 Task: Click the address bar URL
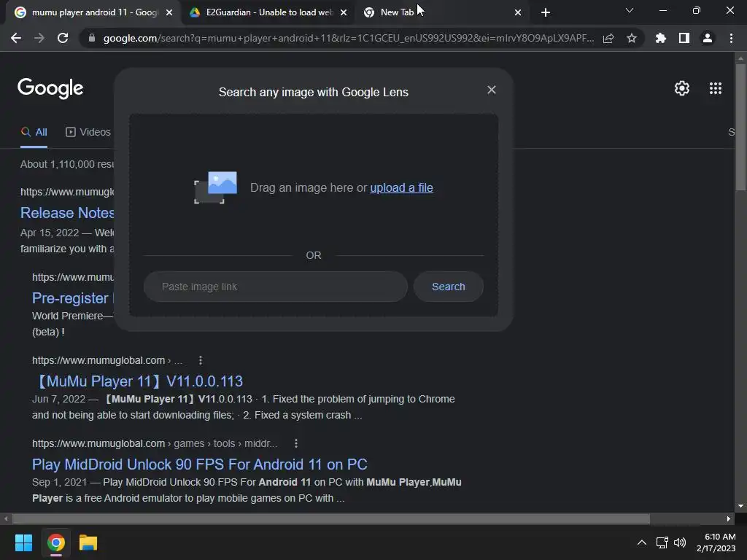coord(348,38)
